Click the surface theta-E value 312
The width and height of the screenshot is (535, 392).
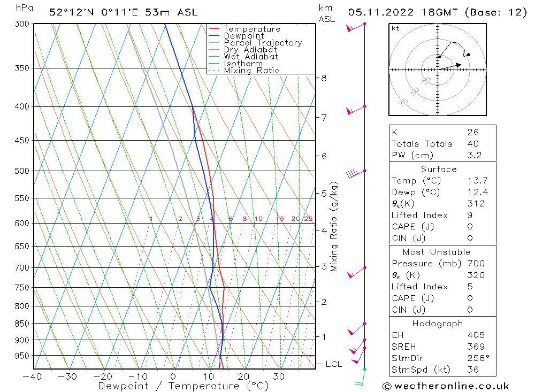tap(476, 204)
